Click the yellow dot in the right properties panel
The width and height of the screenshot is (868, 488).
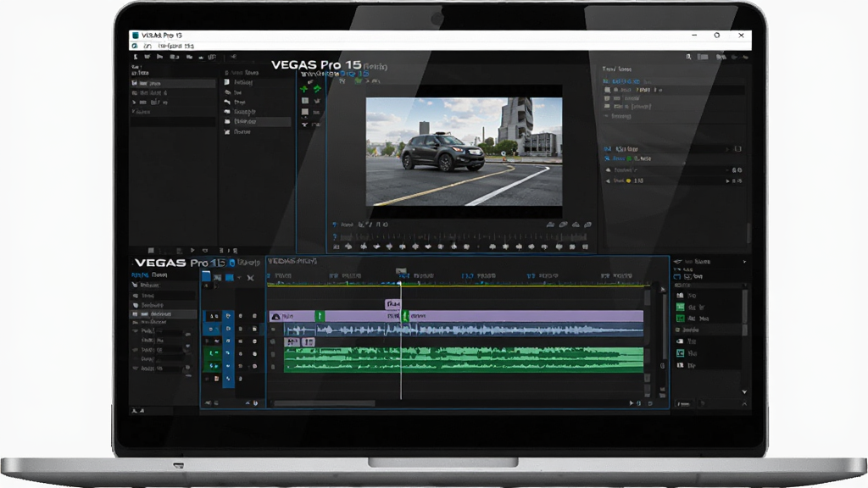pyautogui.click(x=628, y=181)
